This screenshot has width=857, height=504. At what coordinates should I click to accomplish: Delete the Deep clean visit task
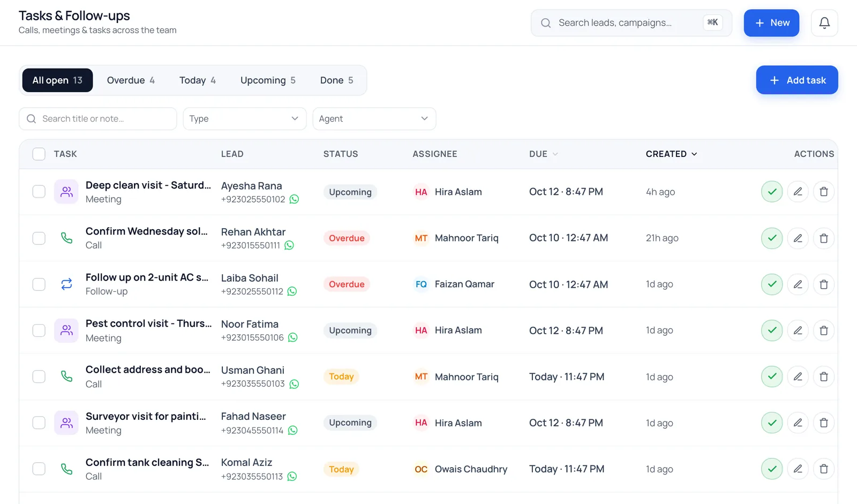(824, 192)
